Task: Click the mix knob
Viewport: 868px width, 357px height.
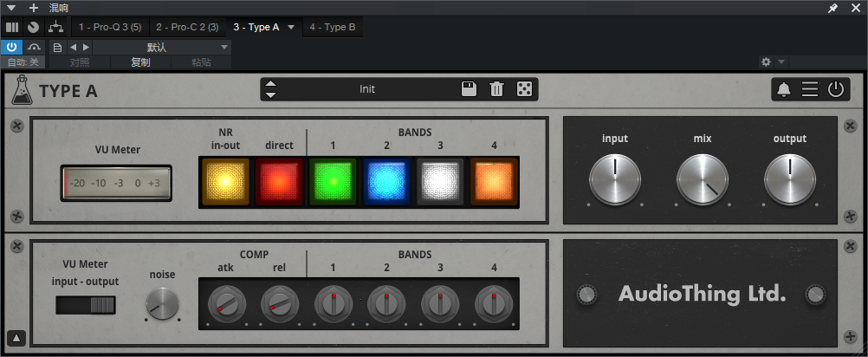Action: tap(703, 180)
